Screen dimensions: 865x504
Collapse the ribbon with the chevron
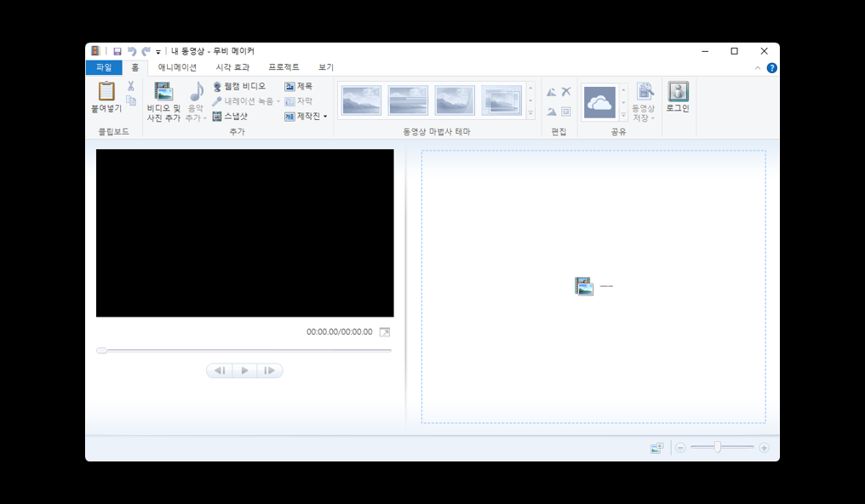[758, 68]
